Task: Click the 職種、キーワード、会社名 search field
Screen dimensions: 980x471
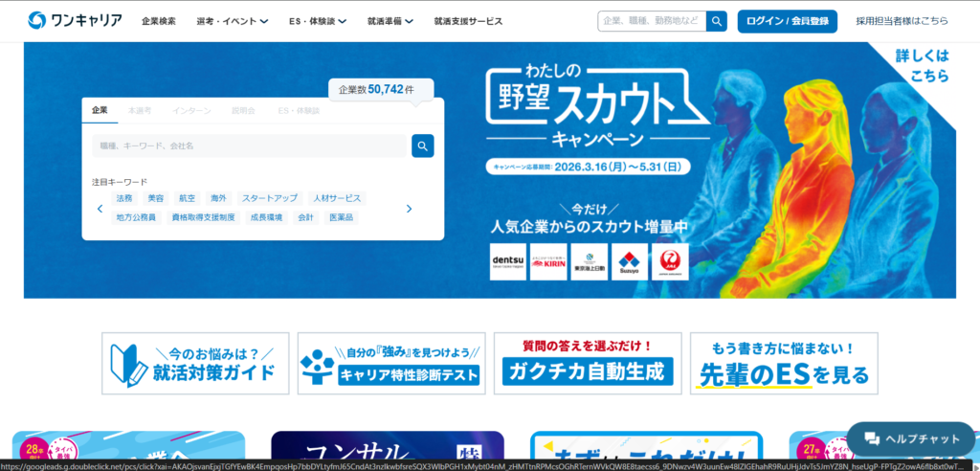Action: (249, 146)
